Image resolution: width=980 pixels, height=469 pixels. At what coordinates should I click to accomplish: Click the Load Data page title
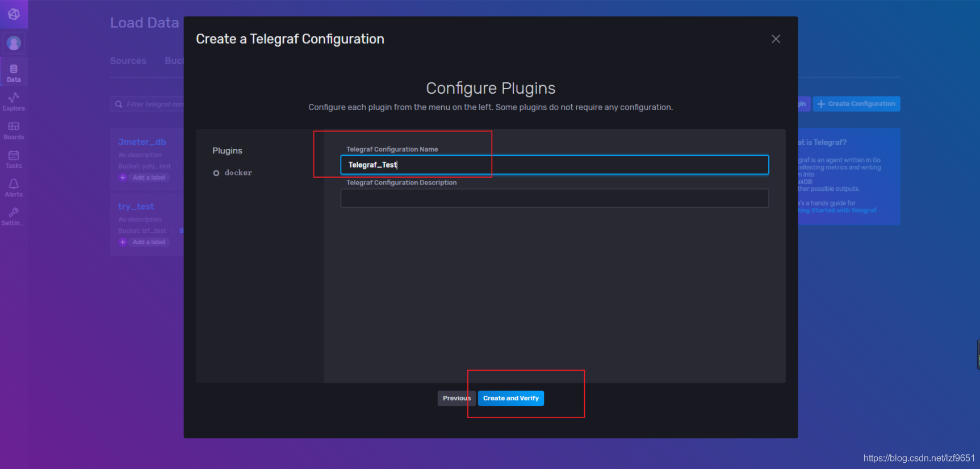click(144, 23)
